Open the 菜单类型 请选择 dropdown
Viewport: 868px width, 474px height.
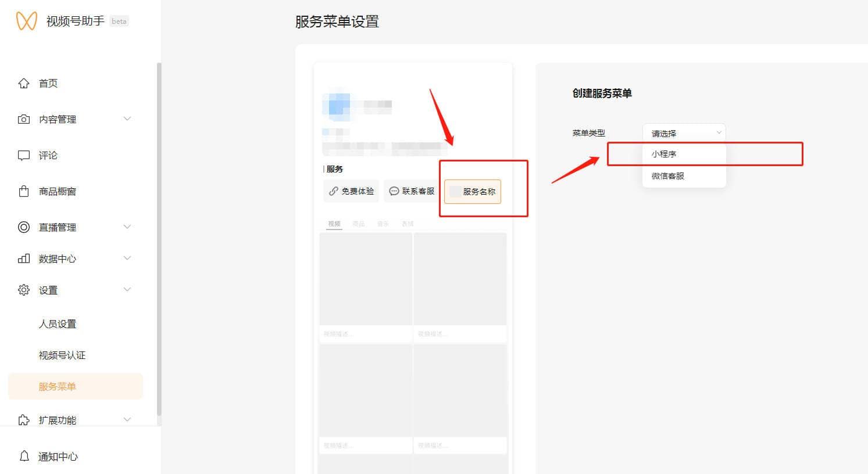pos(684,133)
